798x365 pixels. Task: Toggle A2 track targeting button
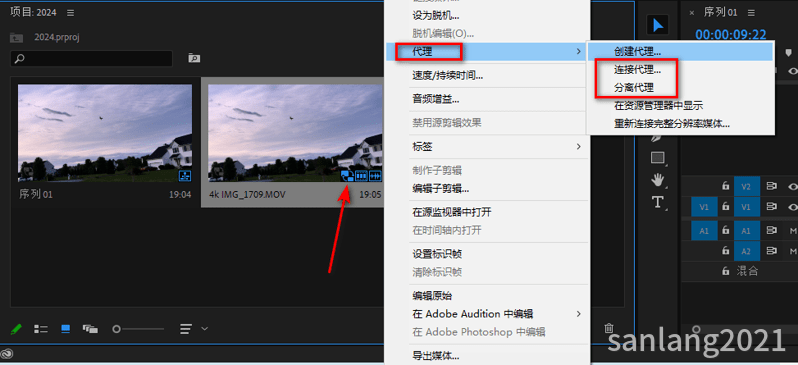coord(747,251)
